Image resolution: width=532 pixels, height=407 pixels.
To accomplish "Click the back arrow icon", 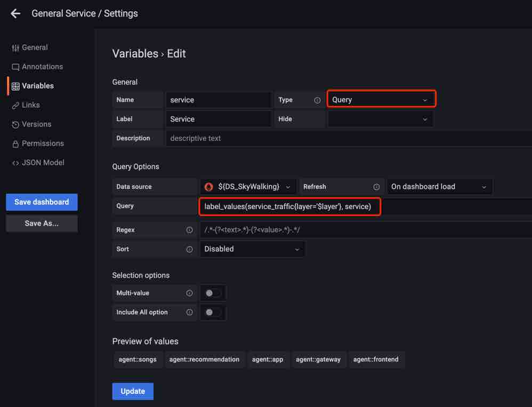I will 15,14.
